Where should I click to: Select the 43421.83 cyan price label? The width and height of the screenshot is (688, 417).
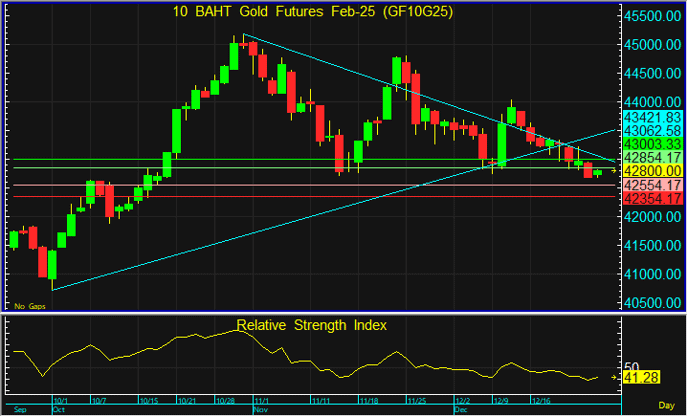652,118
